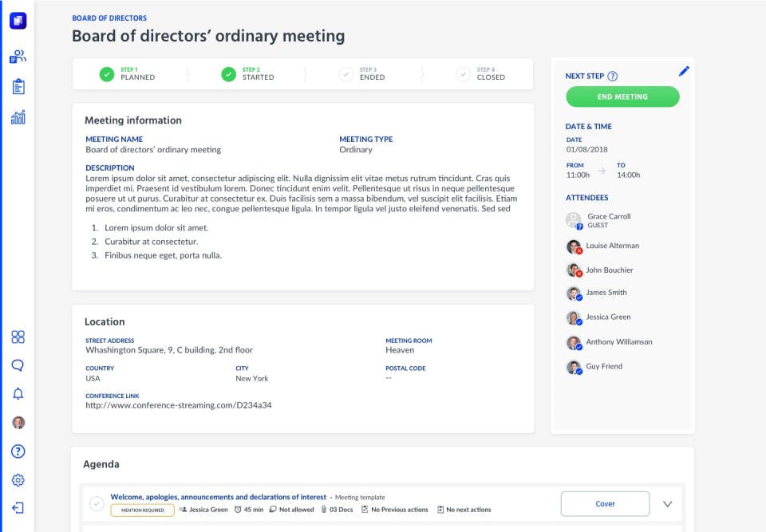The image size is (766, 532).
Task: Open the chat messages sidebar icon
Action: coord(18,365)
